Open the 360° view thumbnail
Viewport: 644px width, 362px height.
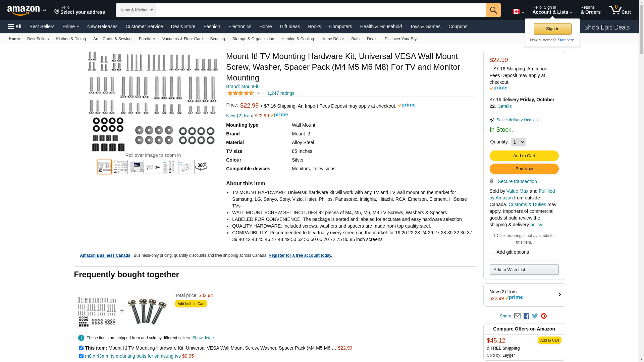pos(201,167)
